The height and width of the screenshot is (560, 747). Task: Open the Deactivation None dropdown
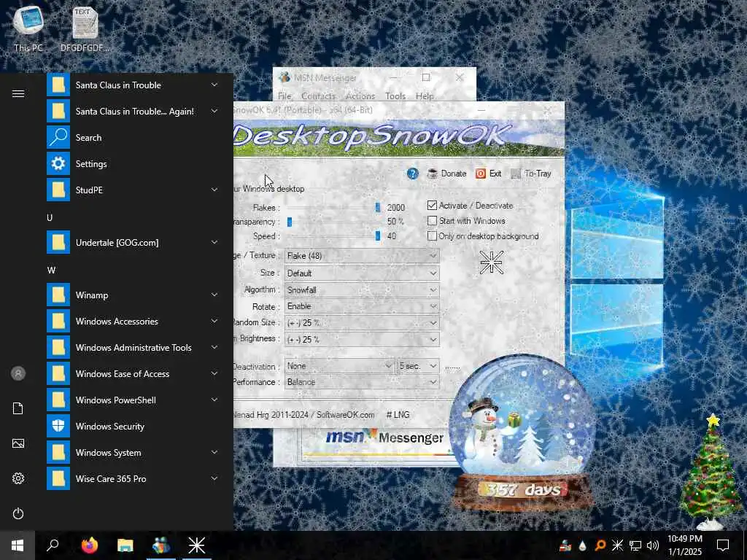coord(339,366)
